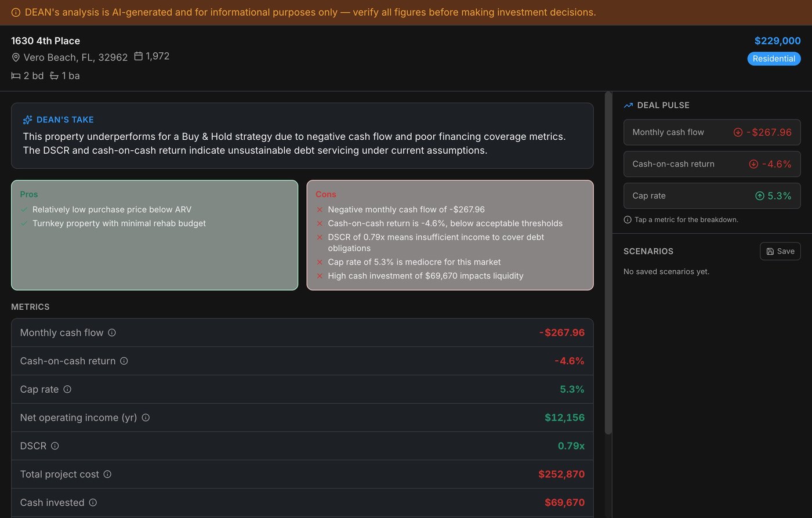Click the Net operating income value $12,156

(564, 418)
